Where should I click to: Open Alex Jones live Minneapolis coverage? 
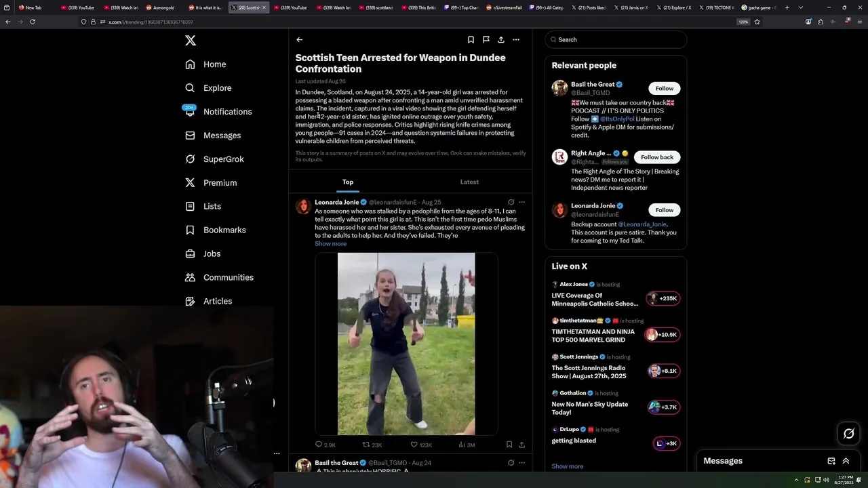click(x=616, y=294)
